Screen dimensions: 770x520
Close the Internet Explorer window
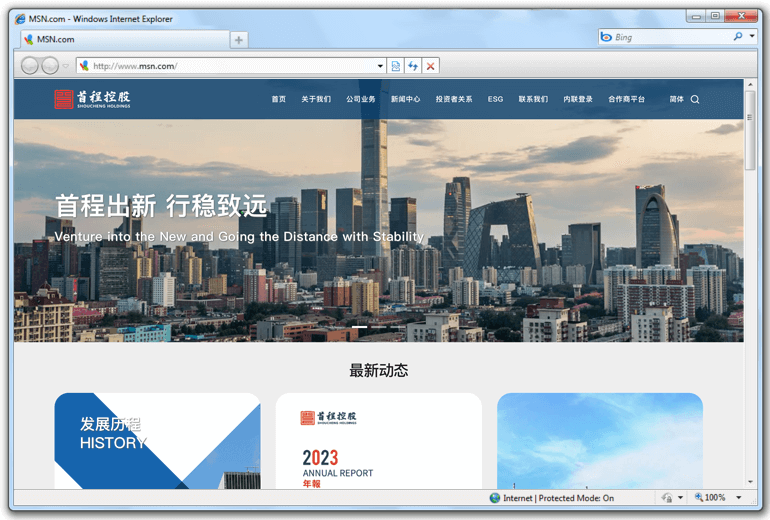coord(742,16)
